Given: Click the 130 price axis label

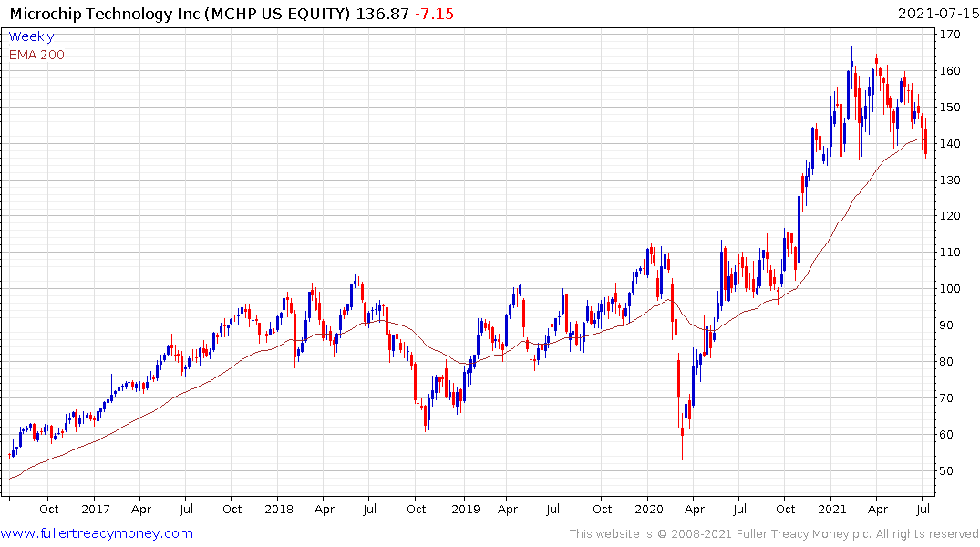Looking at the screenshot, I should pyautogui.click(x=950, y=180).
